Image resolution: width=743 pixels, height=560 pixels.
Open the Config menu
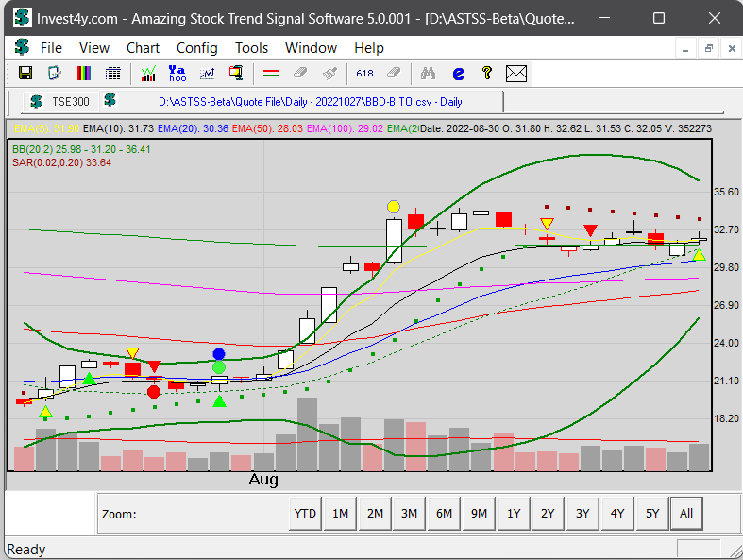tap(196, 47)
